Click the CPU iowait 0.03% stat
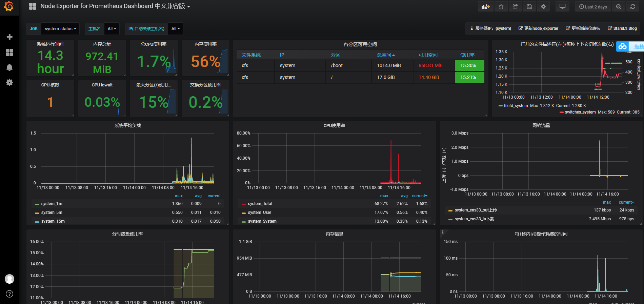644x304 pixels. tap(102, 99)
